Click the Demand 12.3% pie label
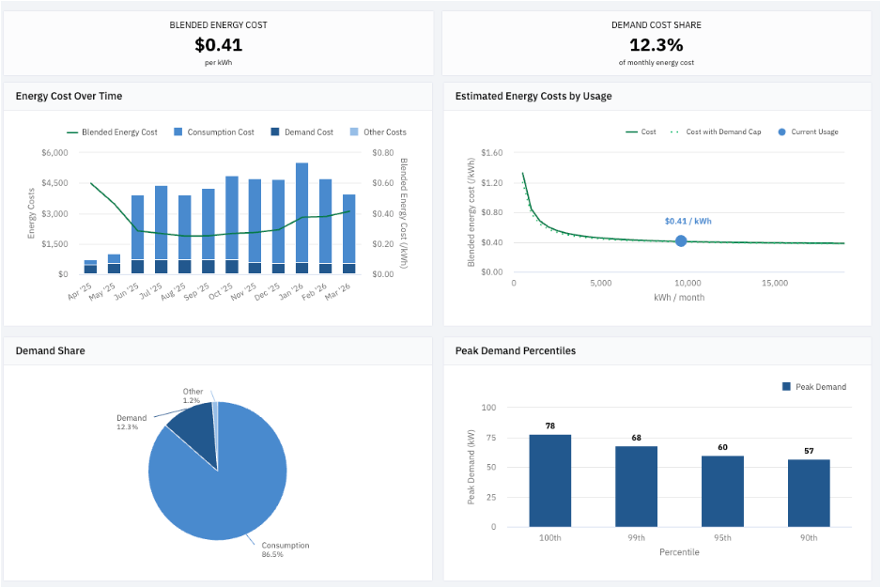This screenshot has height=588, width=881. (x=131, y=422)
